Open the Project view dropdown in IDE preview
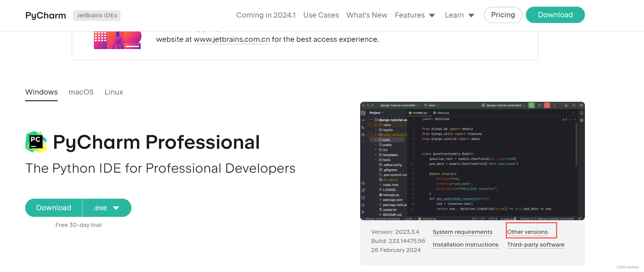 pos(377,113)
